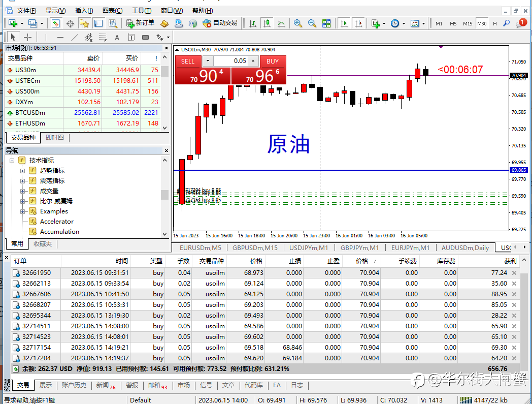Switch chart to bar chart icon

click(252, 23)
